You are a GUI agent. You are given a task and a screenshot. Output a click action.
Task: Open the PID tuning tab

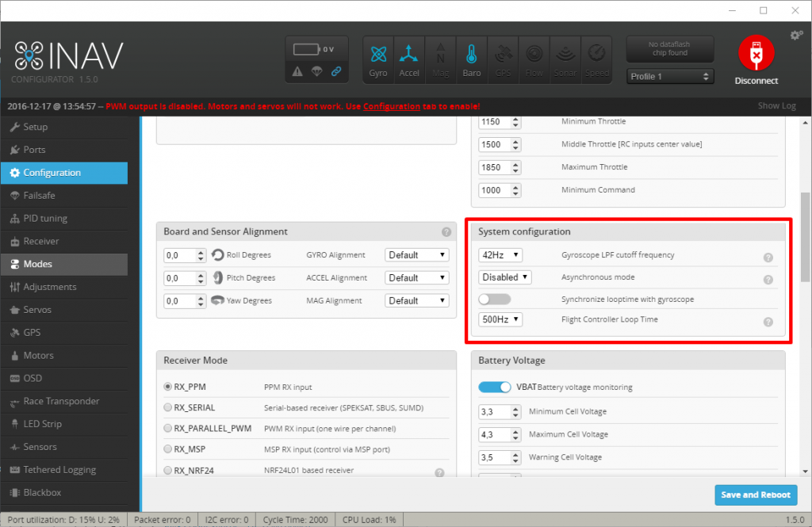(45, 218)
